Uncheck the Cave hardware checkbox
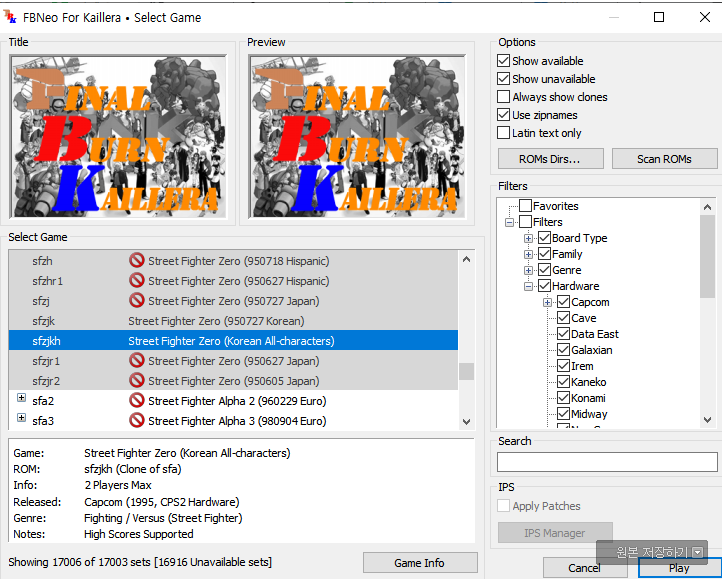The image size is (726, 583). (x=563, y=318)
